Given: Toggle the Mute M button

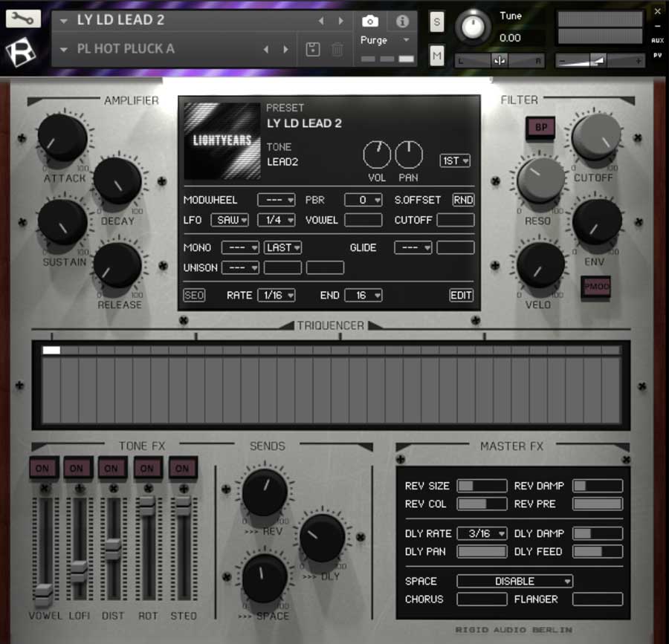Looking at the screenshot, I should pyautogui.click(x=436, y=56).
